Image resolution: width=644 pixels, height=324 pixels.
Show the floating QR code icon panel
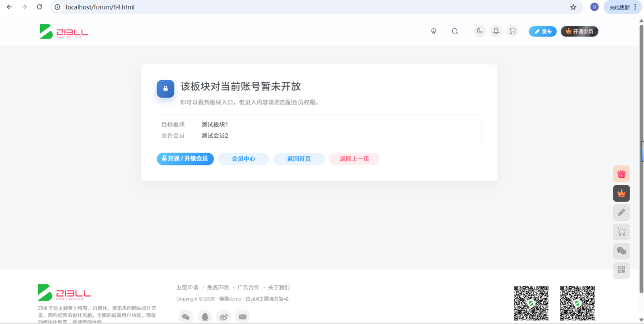click(x=621, y=270)
